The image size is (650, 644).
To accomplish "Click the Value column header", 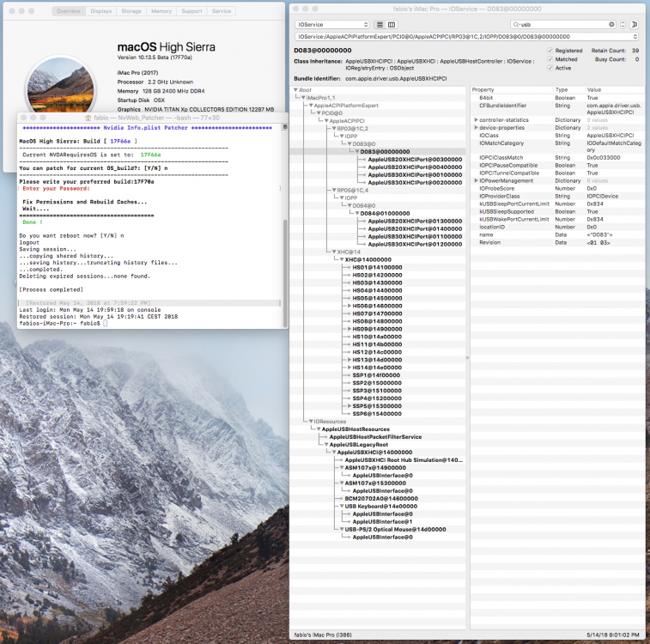I will (x=615, y=90).
